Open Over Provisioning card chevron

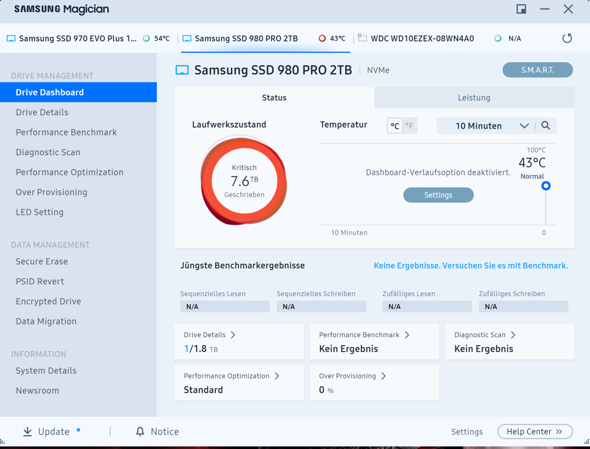point(383,376)
